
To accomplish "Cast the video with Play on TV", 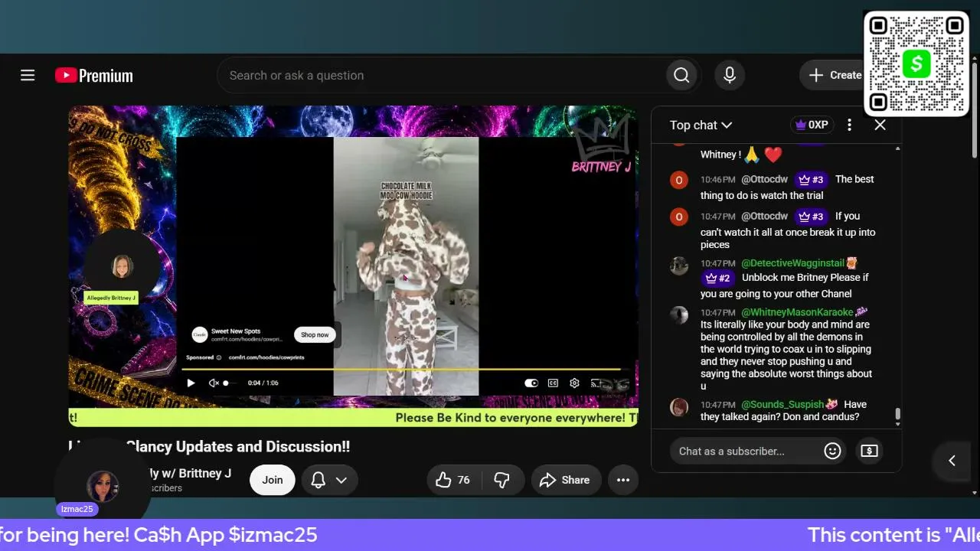I will [x=596, y=383].
